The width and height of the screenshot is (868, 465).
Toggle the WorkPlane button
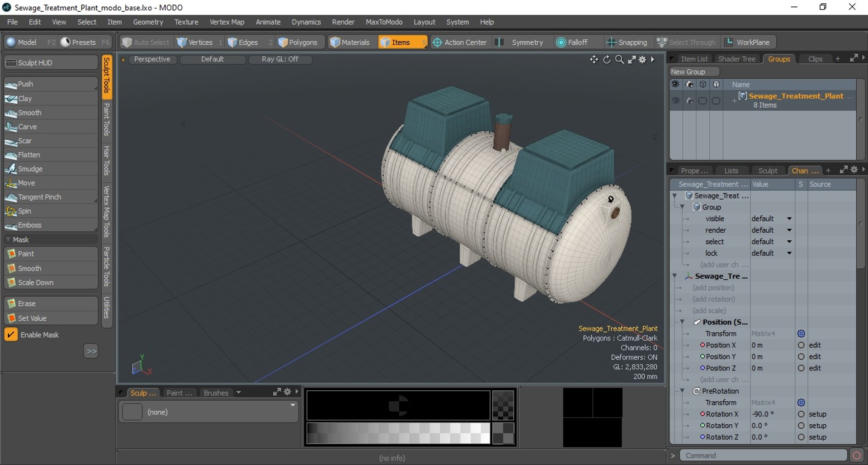[x=748, y=42]
